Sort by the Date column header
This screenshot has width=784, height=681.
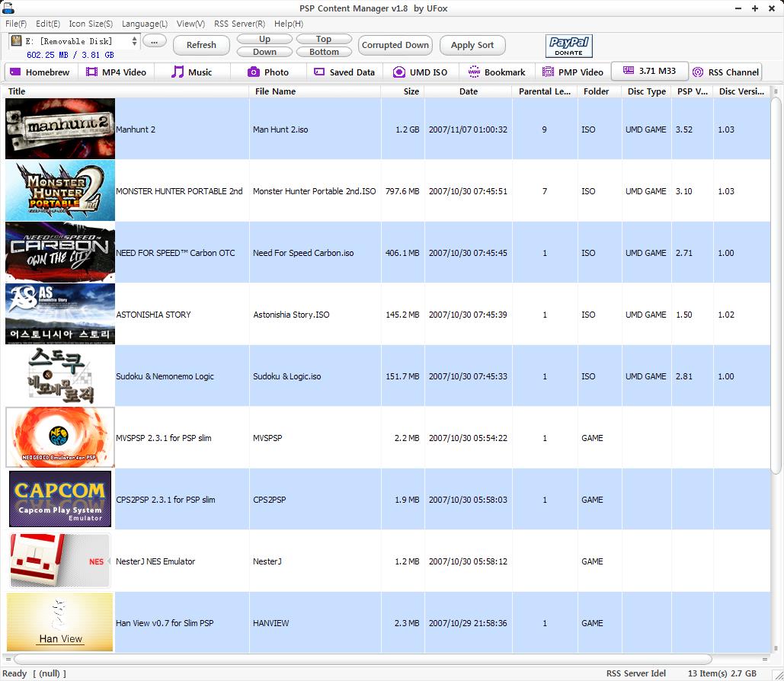click(469, 91)
